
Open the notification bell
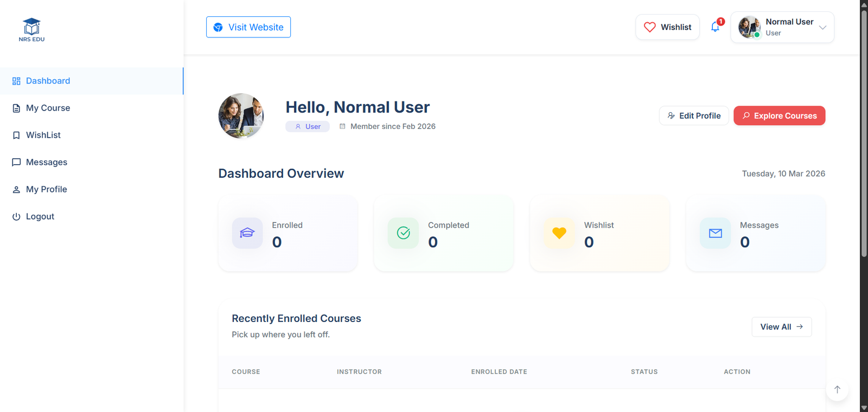(x=715, y=27)
